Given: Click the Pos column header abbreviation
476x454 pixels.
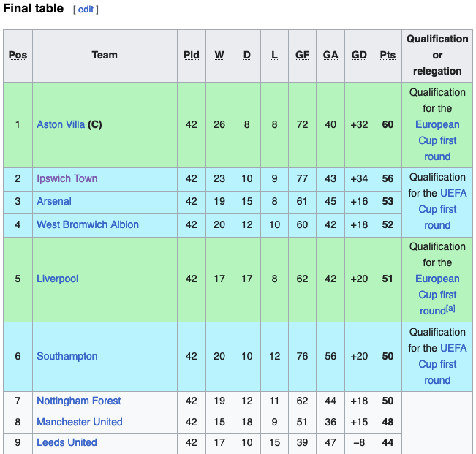Looking at the screenshot, I should (x=18, y=55).
